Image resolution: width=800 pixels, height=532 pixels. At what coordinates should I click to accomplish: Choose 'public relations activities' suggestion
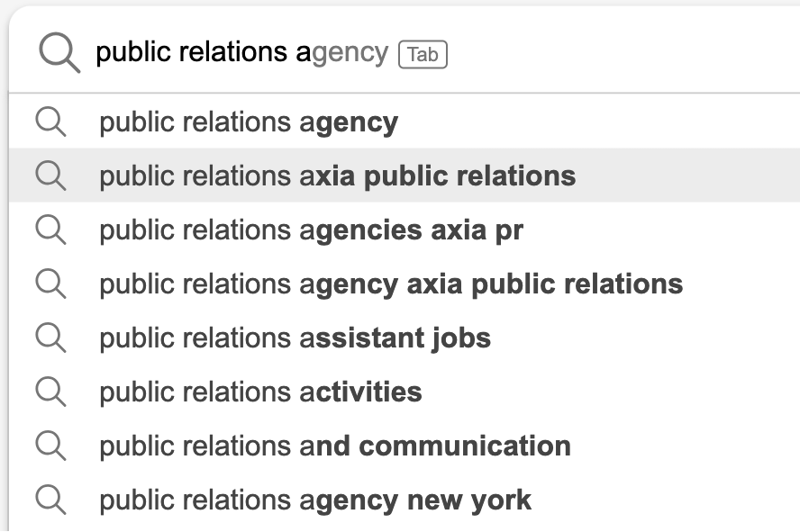pyautogui.click(x=260, y=392)
